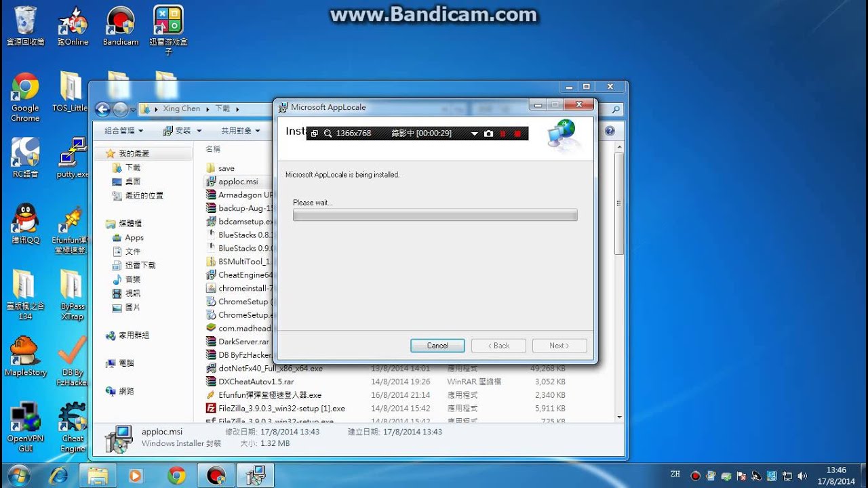
Task: Open the Windows Start menu
Action: pos(18,475)
